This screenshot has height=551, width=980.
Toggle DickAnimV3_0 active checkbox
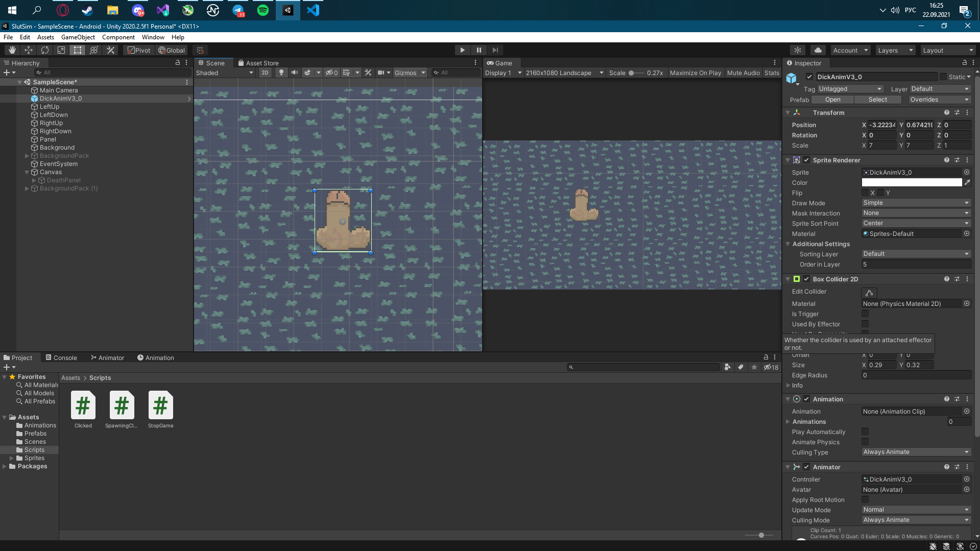(x=809, y=77)
